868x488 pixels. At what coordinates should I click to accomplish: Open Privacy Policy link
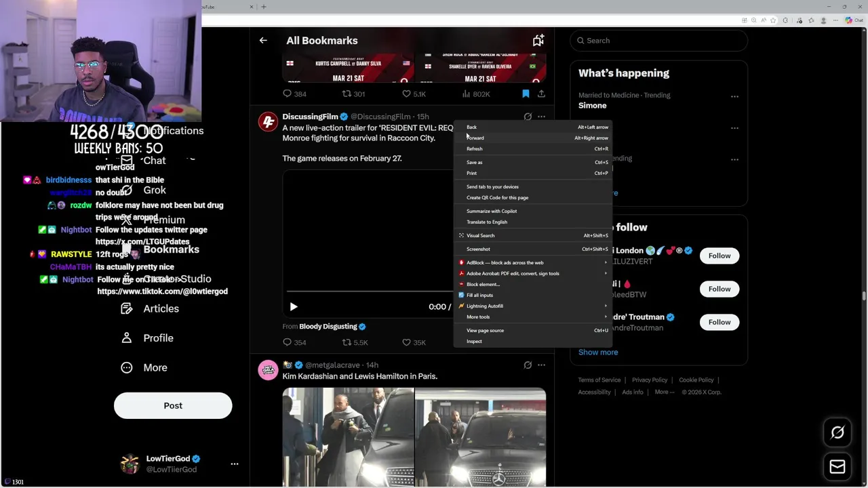pyautogui.click(x=650, y=380)
